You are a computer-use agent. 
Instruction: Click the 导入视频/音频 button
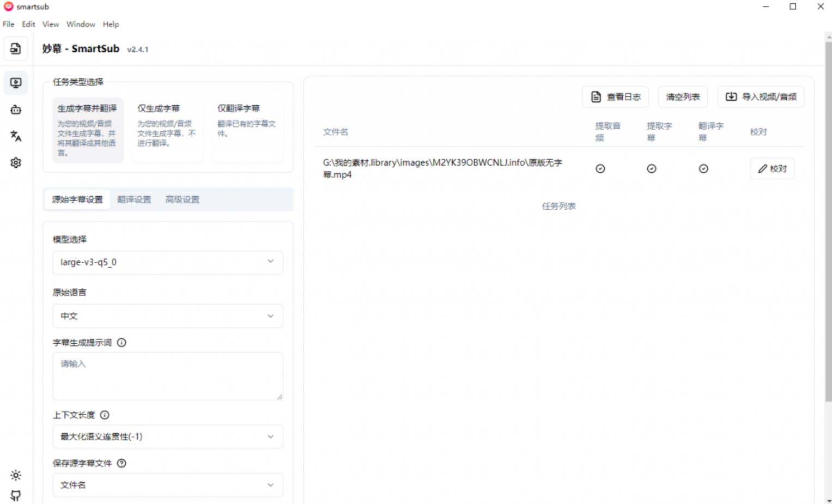click(761, 97)
